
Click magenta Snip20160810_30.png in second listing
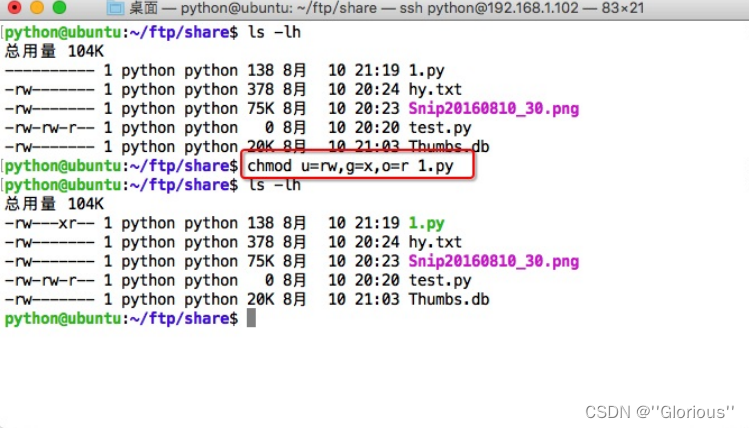[494, 261]
